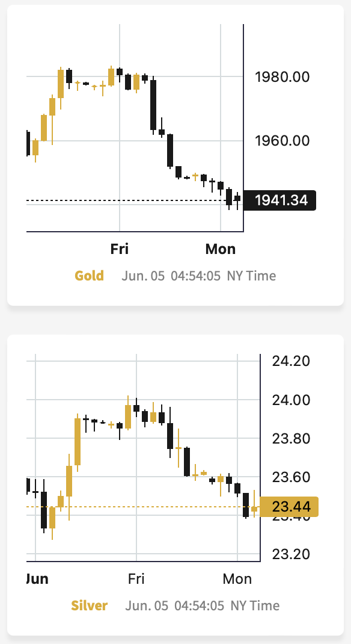Click the 23.60 axis label on the Silver chart
Viewport: 351px width, 644px height.
[x=291, y=477]
